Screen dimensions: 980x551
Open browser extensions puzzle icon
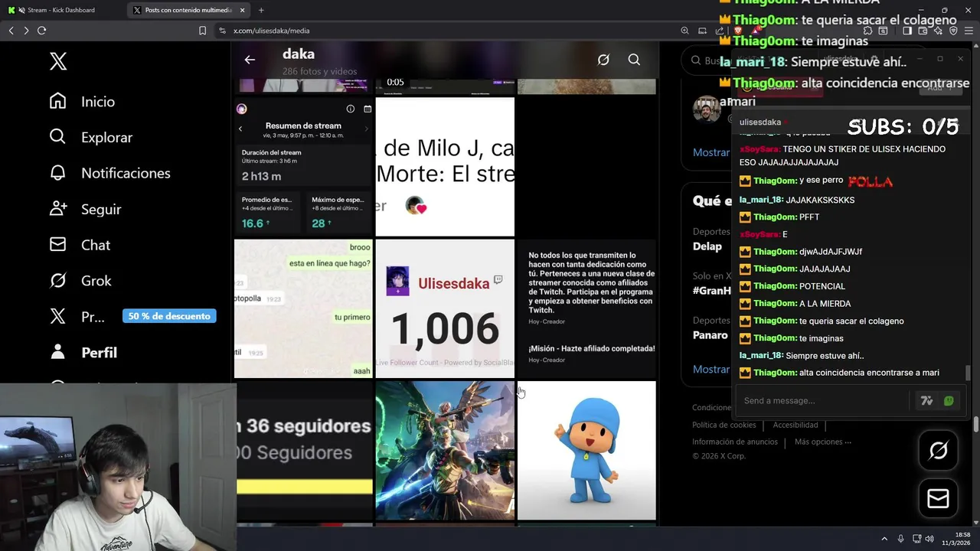click(867, 31)
